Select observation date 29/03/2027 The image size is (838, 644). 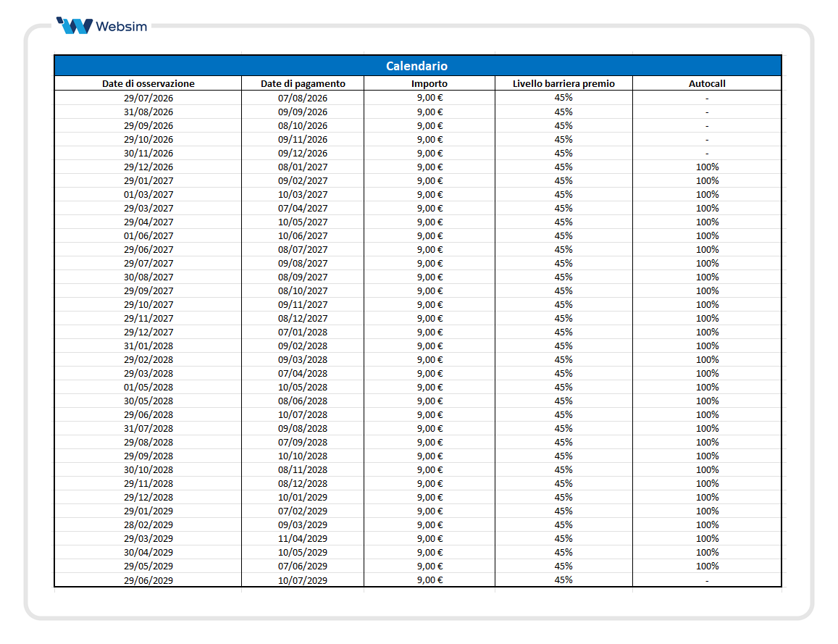(148, 208)
